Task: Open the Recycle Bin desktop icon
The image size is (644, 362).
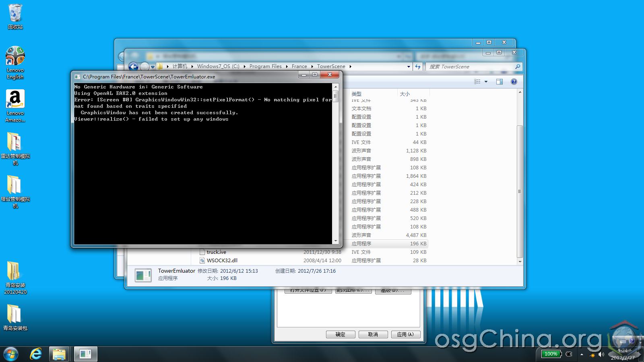Action: (x=15, y=16)
